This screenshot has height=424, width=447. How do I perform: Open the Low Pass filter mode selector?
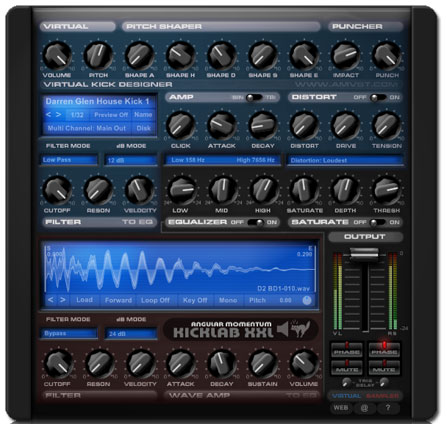click(x=69, y=160)
